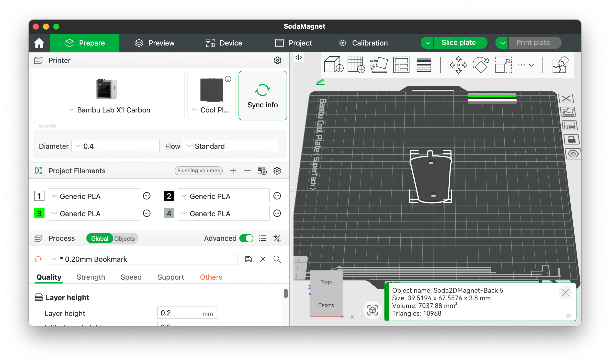Arrange objects on this plate
Screen dimensions: 610x364
click(x=569, y=126)
